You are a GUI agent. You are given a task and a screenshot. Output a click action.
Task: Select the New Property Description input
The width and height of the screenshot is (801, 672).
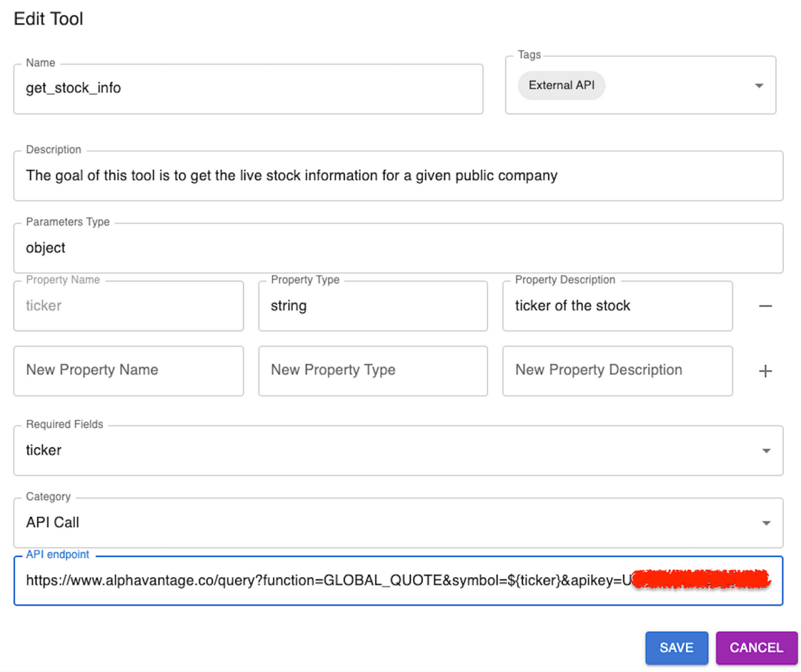click(x=617, y=370)
